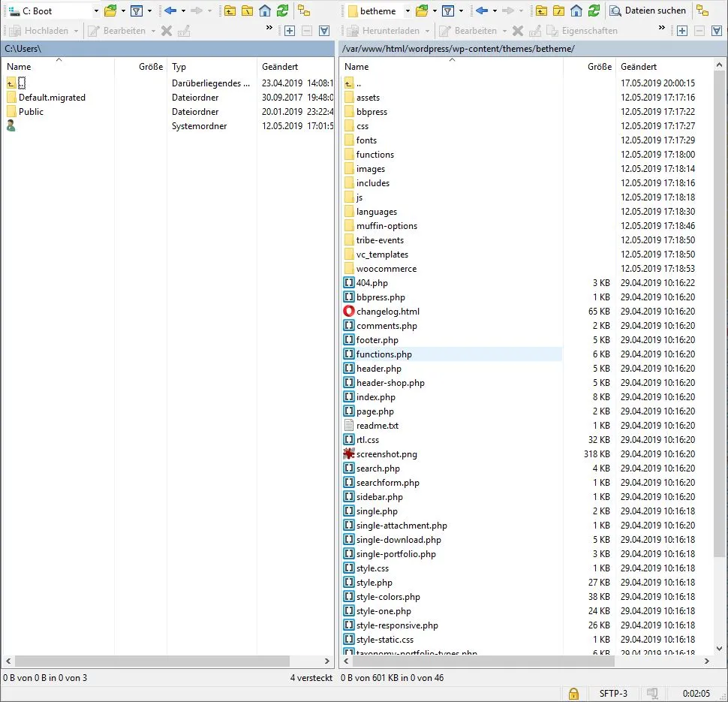This screenshot has width=728, height=702.
Task: Click the remote path bar /var/www/html/wordpress
Action: pos(533,48)
